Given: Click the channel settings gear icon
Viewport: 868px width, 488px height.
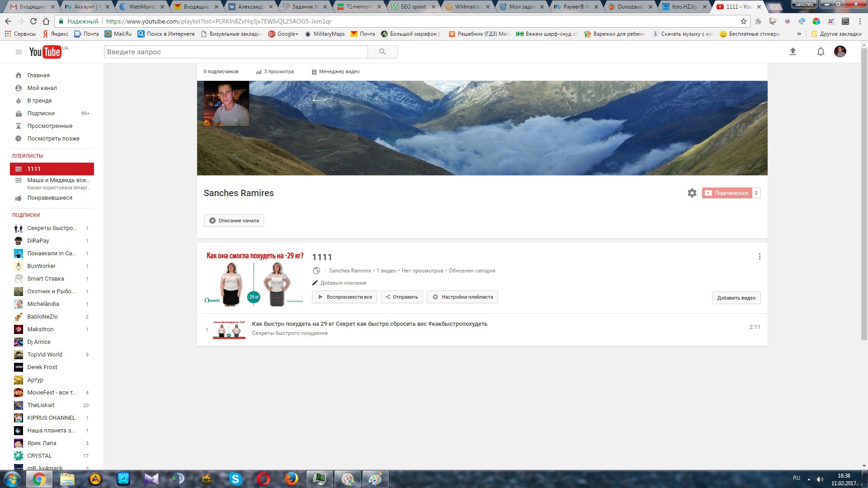Looking at the screenshot, I should (x=692, y=193).
